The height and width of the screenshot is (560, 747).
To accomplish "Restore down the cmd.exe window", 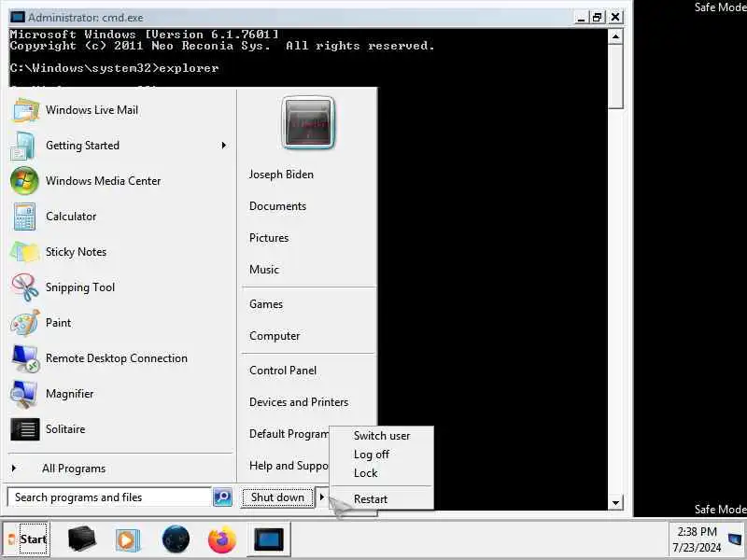I will tap(597, 18).
